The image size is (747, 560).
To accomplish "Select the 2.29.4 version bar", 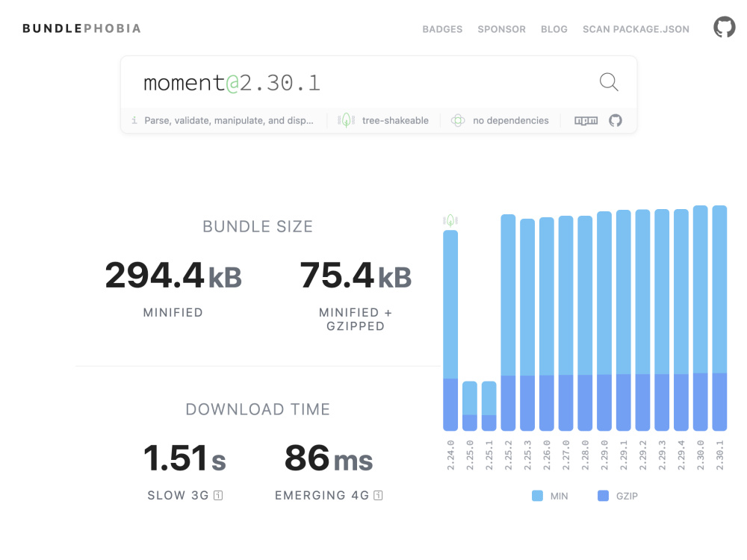I will click(x=681, y=320).
